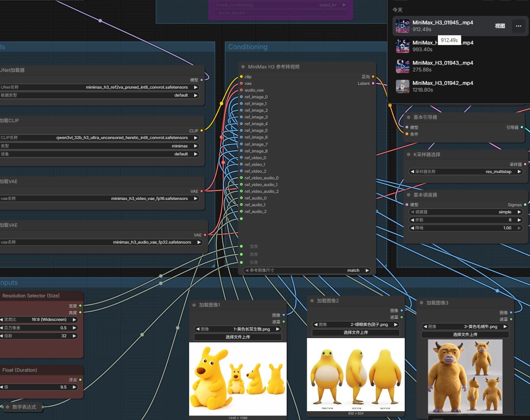Viewport: 530px width, 420px height.
Task: Click the 选择文件上传 button in 加载图像2
Action: click(x=356, y=333)
